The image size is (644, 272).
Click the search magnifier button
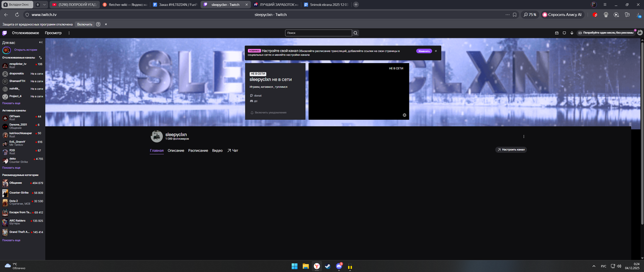point(356,33)
